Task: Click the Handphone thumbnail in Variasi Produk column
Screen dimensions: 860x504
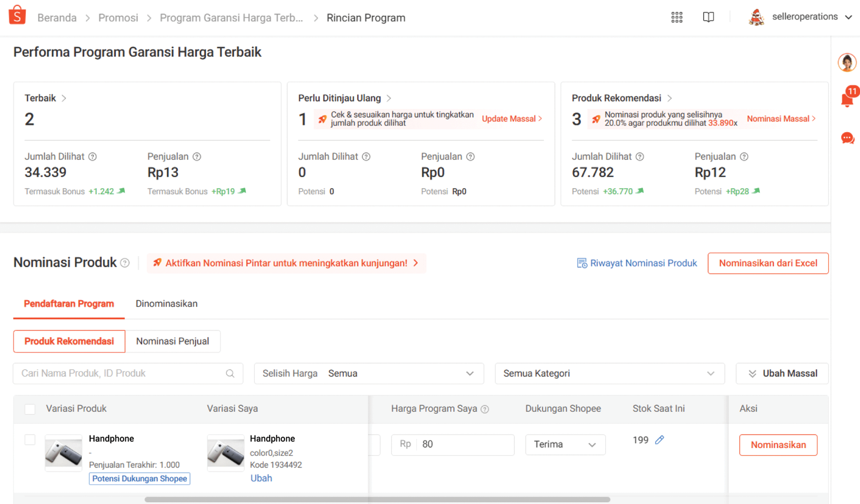Action: 63,453
